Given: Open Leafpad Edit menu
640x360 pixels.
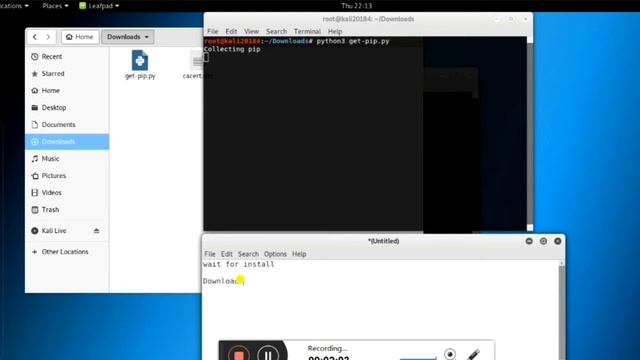Looking at the screenshot, I should [x=227, y=254].
